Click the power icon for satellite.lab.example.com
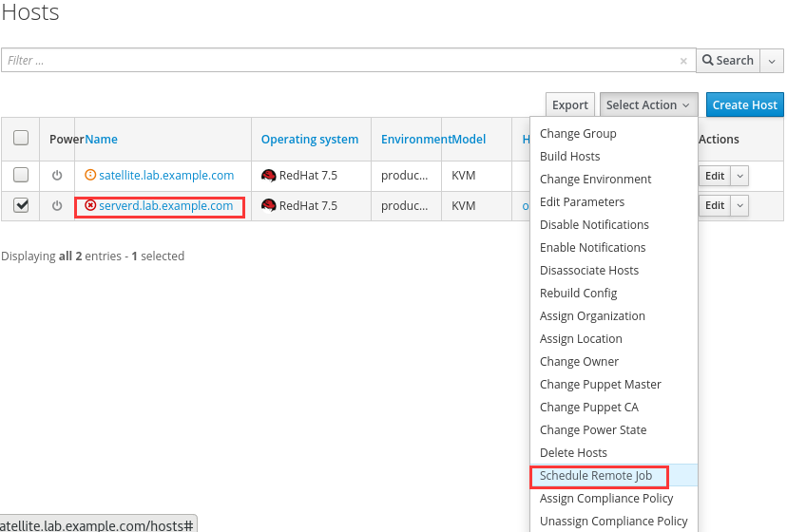787x532 pixels. click(57, 176)
